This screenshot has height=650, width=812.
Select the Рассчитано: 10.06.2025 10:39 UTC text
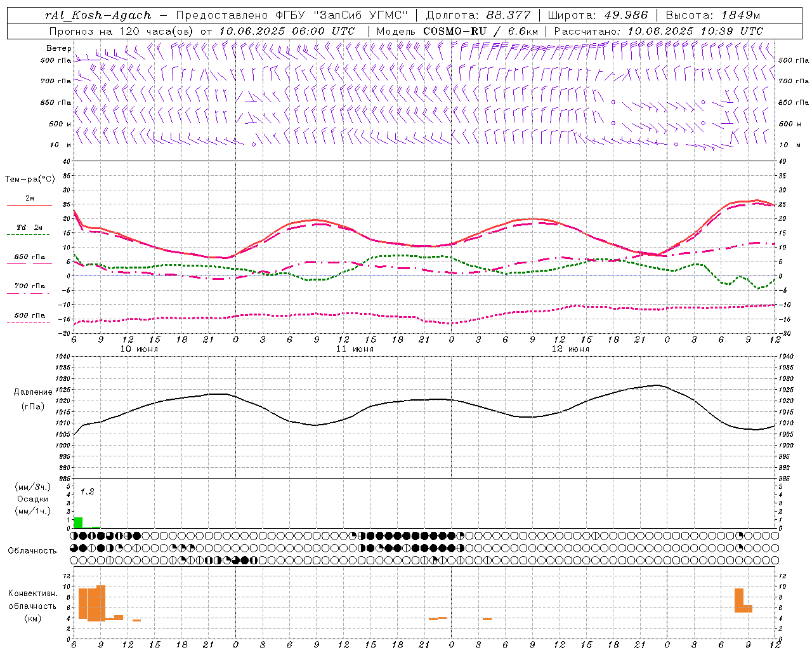[658, 31]
